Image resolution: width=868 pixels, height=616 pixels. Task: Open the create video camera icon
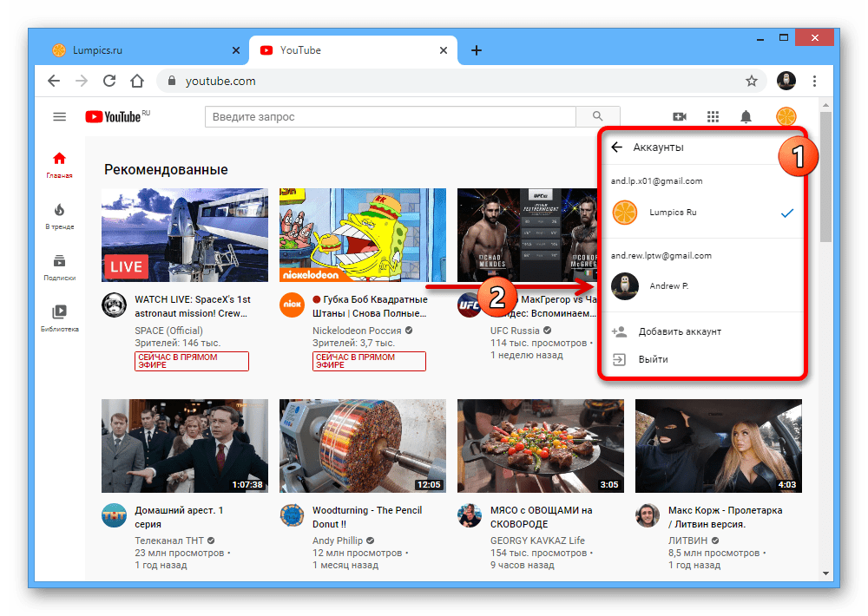pyautogui.click(x=680, y=117)
